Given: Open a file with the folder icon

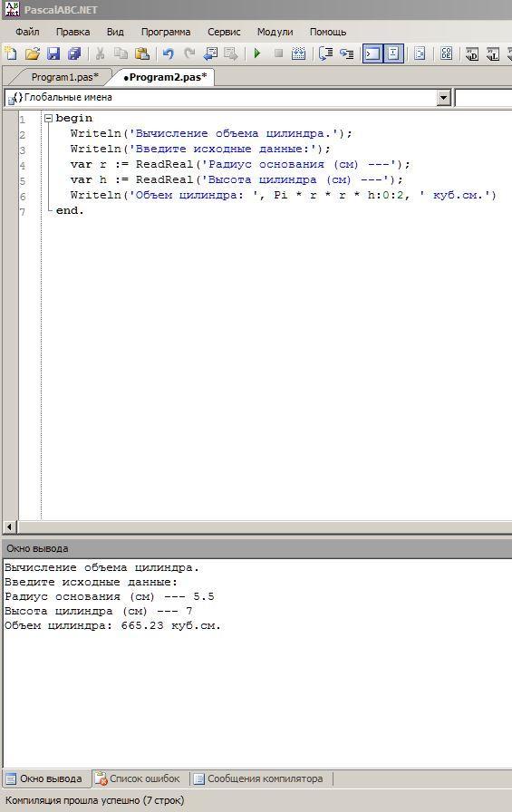Looking at the screenshot, I should coord(32,53).
